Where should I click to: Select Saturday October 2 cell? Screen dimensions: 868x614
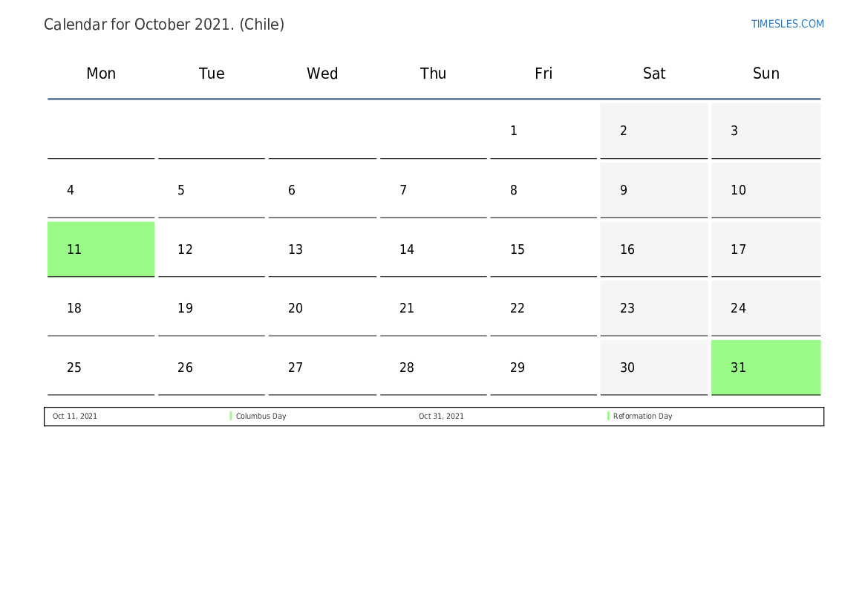653,131
